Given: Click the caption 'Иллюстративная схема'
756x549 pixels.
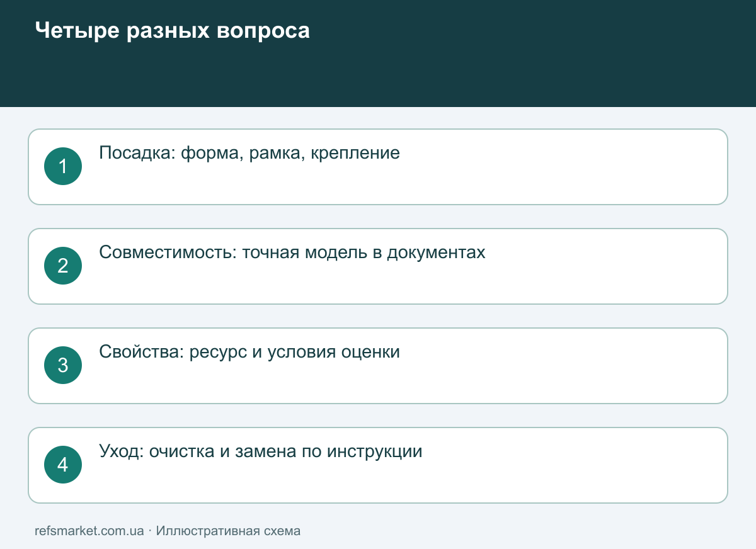Looking at the screenshot, I should [x=228, y=531].
